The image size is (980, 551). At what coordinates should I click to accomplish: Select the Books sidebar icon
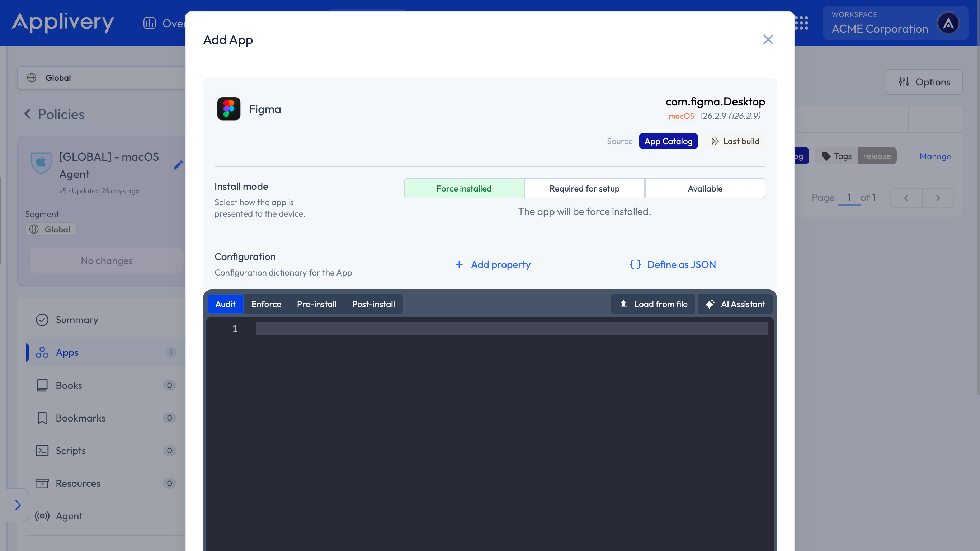coord(42,385)
